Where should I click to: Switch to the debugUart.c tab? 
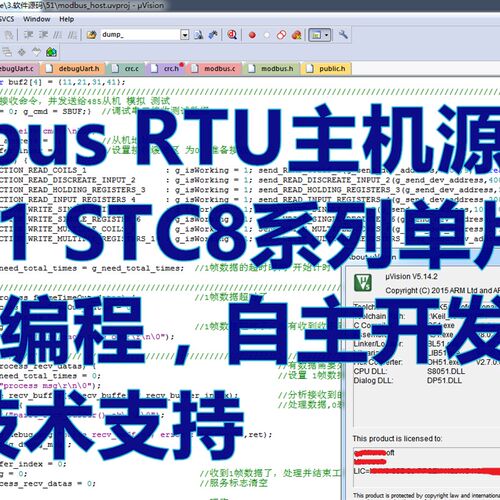click(19, 69)
